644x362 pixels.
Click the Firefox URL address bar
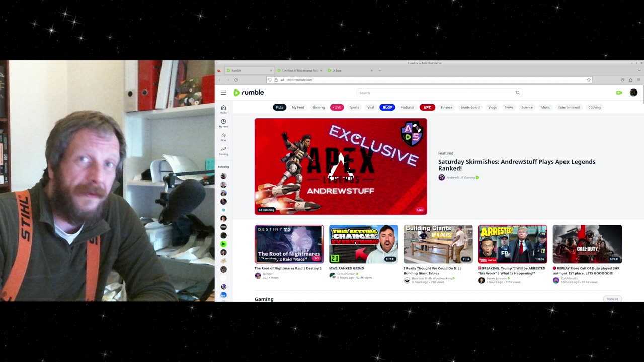(x=430, y=80)
